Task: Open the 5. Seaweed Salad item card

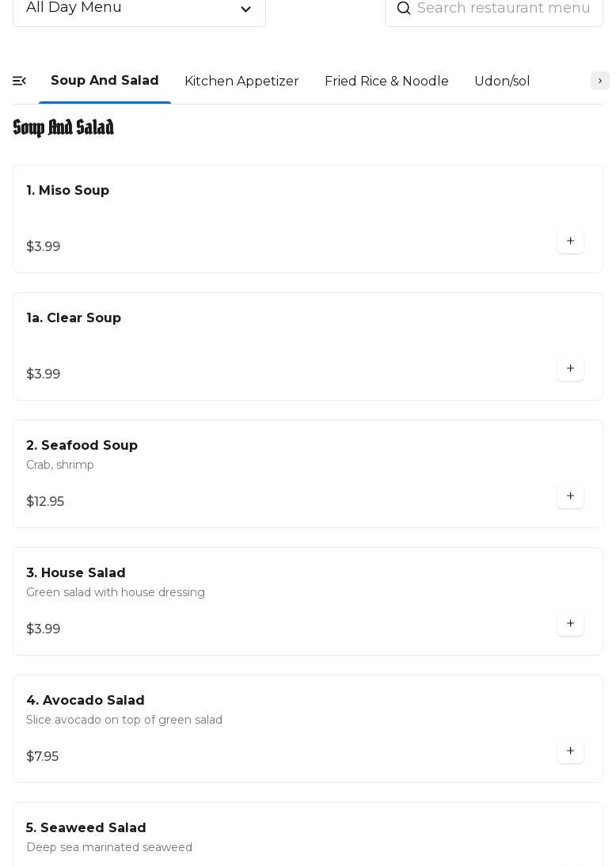Action: [308, 835]
